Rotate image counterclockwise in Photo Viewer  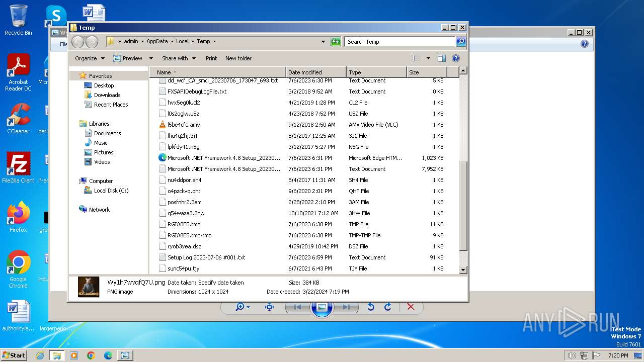[371, 307]
